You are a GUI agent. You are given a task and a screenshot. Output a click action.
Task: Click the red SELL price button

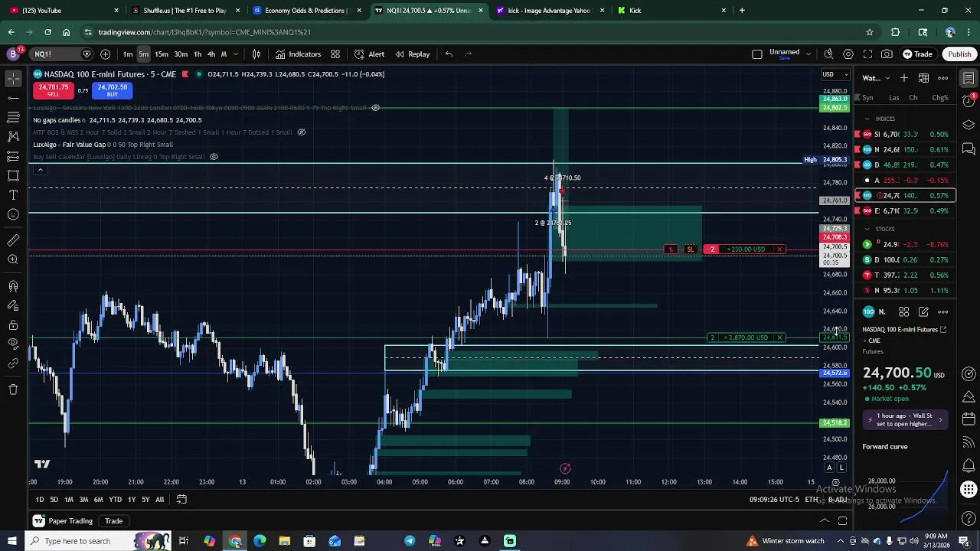click(x=54, y=90)
